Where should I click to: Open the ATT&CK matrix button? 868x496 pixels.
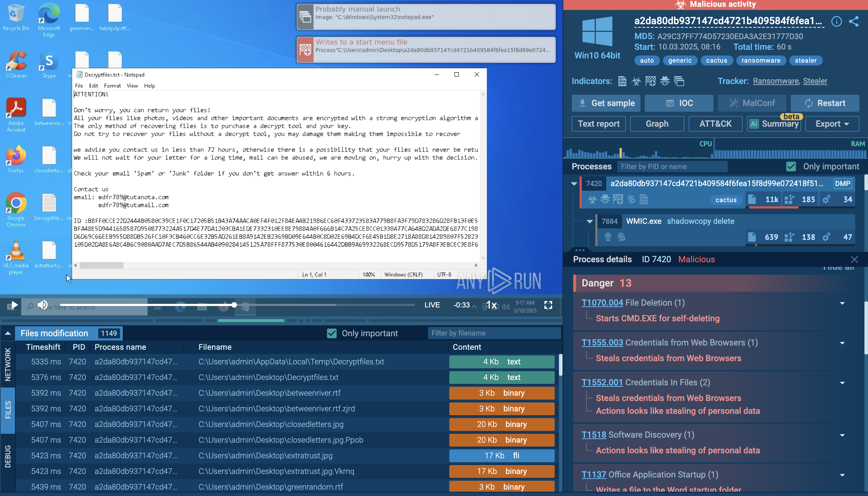tap(715, 124)
